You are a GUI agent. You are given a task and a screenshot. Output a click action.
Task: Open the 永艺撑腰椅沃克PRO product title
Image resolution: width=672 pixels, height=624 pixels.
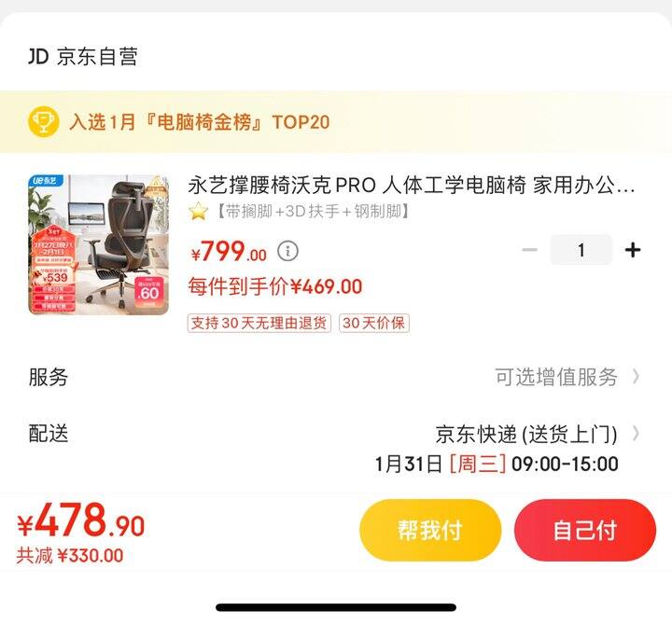(412, 186)
